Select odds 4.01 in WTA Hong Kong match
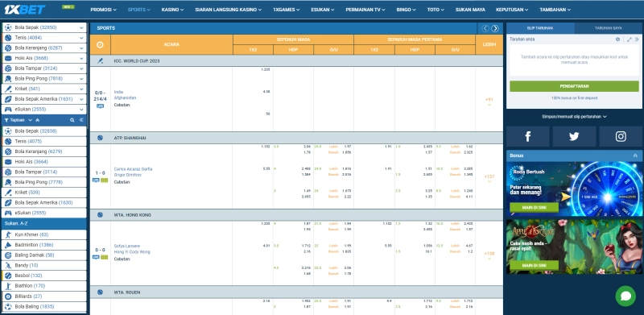The width and height of the screenshot is (644, 315). [x=266, y=246]
